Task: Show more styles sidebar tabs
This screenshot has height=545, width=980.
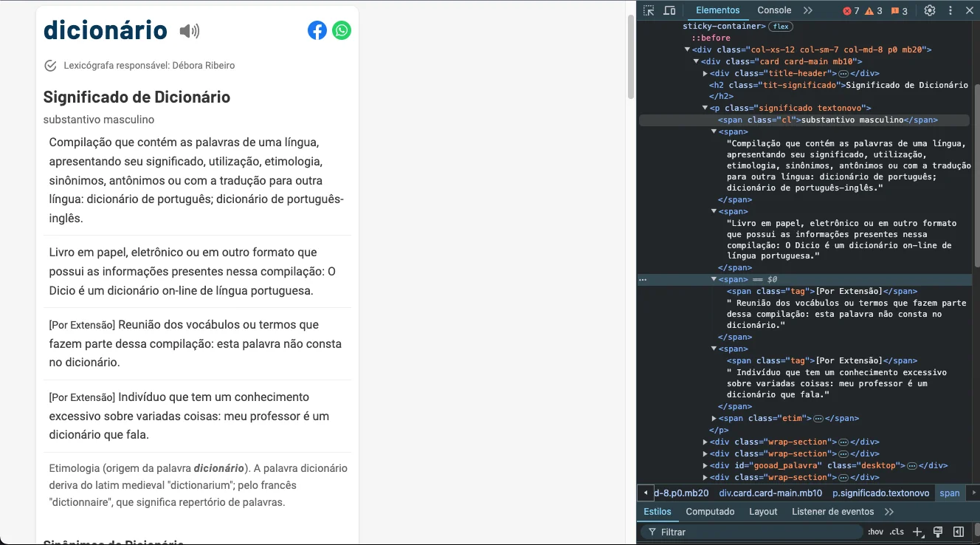Action: [x=888, y=512]
